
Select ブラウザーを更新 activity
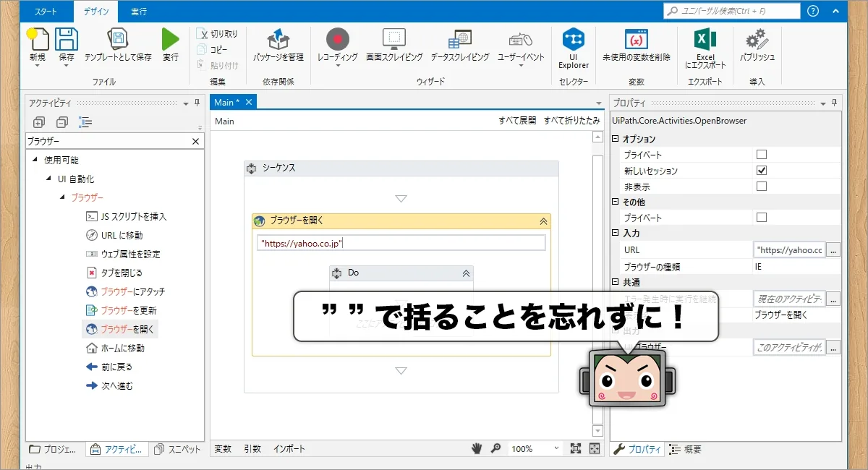(122, 310)
